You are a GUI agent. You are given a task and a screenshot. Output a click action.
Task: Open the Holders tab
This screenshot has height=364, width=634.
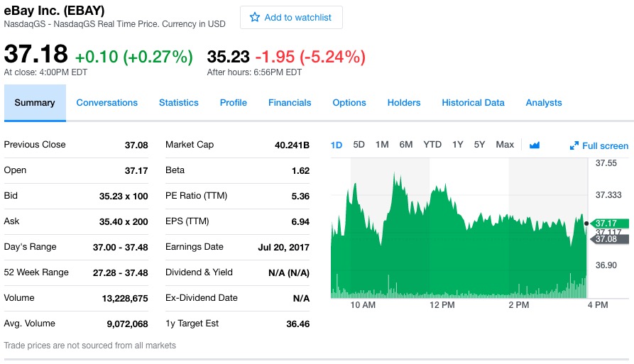point(404,103)
